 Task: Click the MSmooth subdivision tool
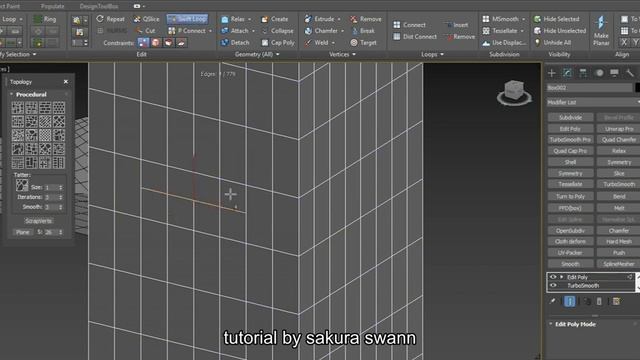click(x=501, y=19)
